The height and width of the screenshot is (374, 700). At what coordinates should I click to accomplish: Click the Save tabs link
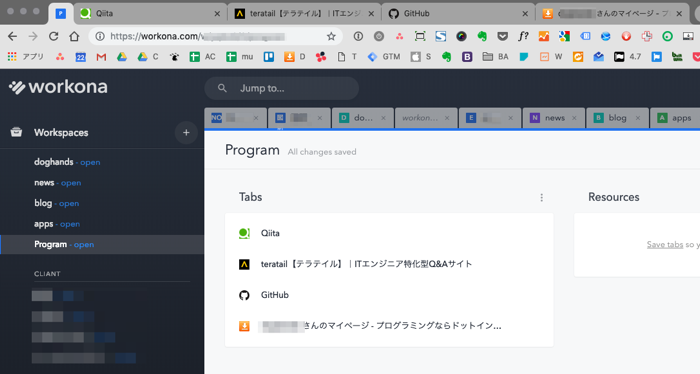click(x=665, y=245)
